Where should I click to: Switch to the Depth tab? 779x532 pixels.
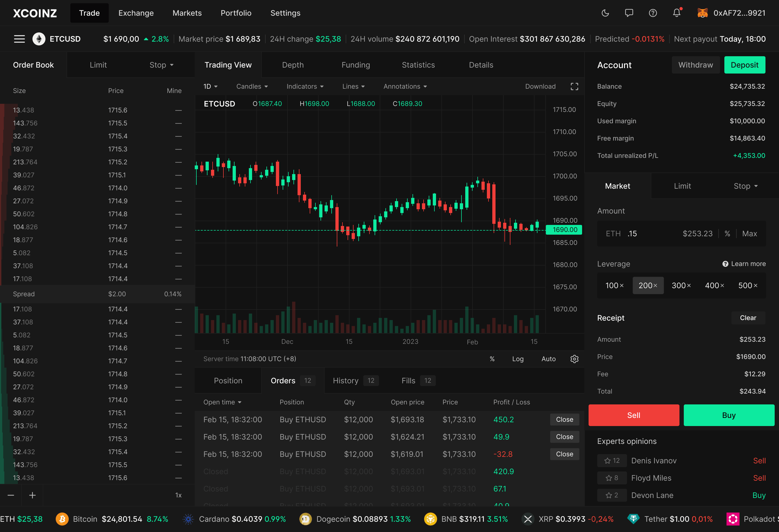tap(292, 65)
